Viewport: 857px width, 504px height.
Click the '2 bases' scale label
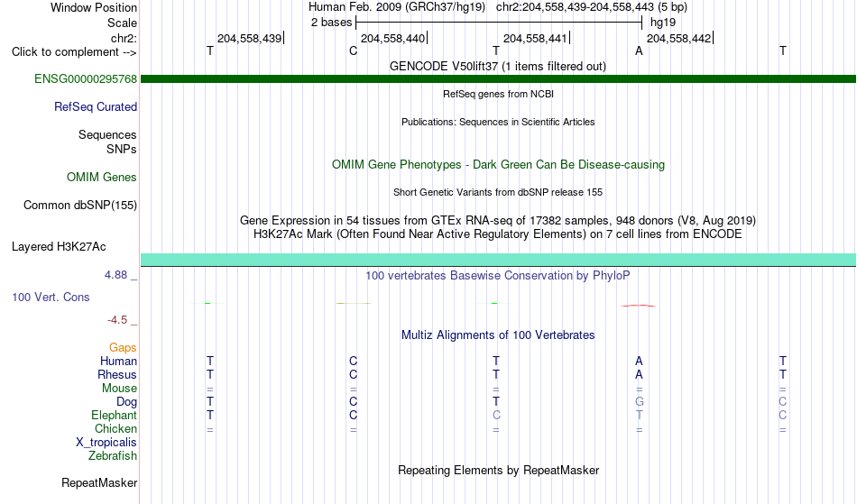click(x=332, y=23)
